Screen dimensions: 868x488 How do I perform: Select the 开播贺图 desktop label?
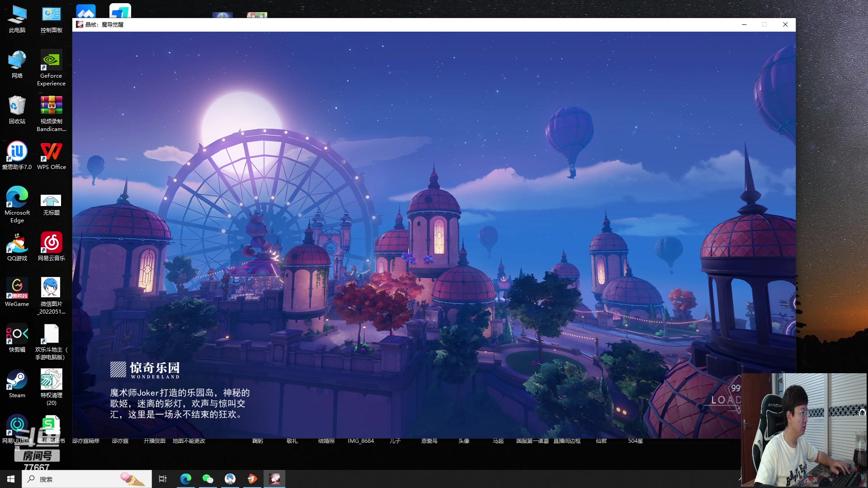coord(155,441)
